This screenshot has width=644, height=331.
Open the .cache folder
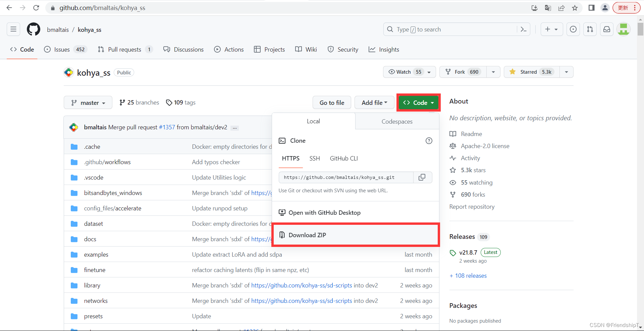(92, 147)
